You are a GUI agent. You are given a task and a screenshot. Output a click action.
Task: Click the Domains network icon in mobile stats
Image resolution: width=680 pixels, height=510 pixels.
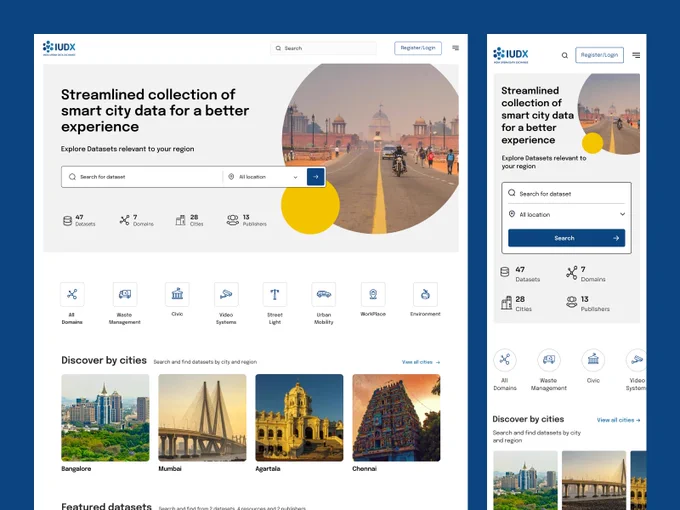(x=572, y=273)
